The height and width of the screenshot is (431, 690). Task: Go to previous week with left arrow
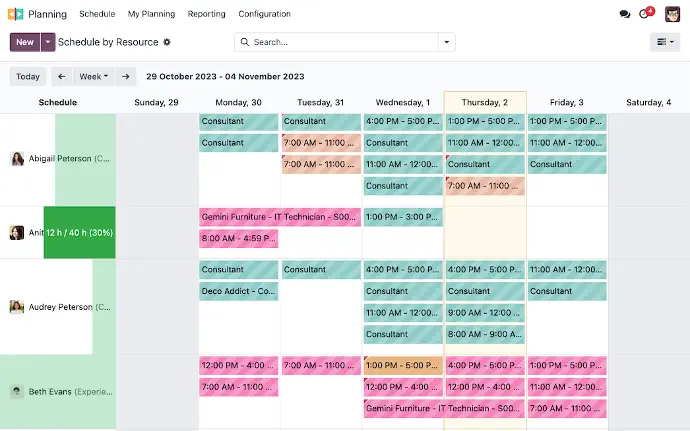click(x=61, y=76)
